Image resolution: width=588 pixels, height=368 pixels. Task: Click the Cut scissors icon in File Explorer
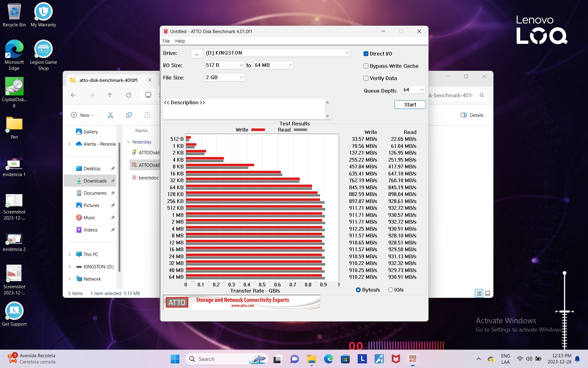(x=111, y=115)
